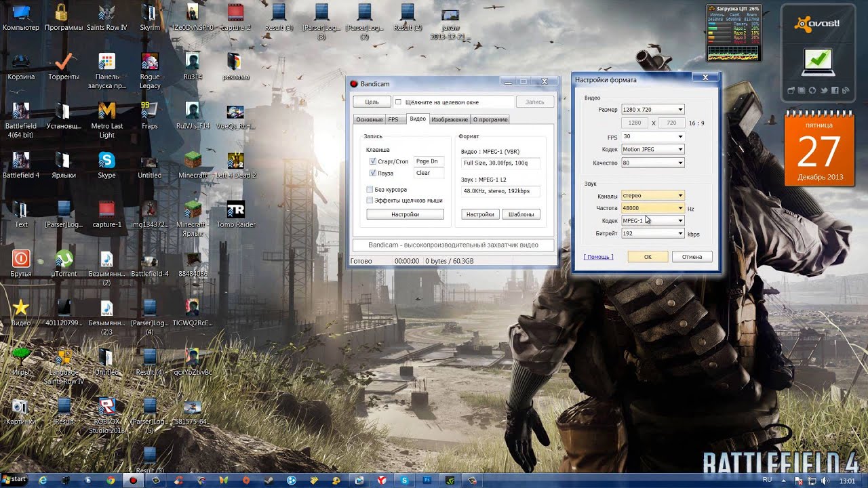Open the Размер dropdown showing 1280 x 720
Screen dimensions: 868x488
pos(653,109)
